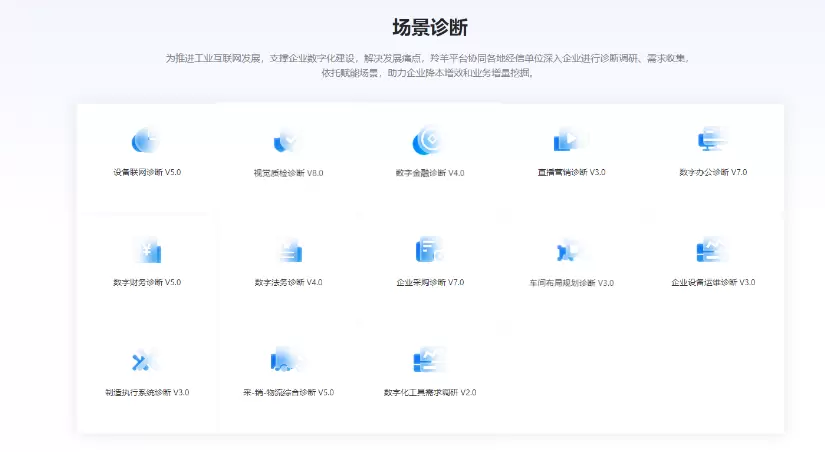Select the 数字金融诊断 icon
This screenshot has height=452, width=825.
[428, 141]
